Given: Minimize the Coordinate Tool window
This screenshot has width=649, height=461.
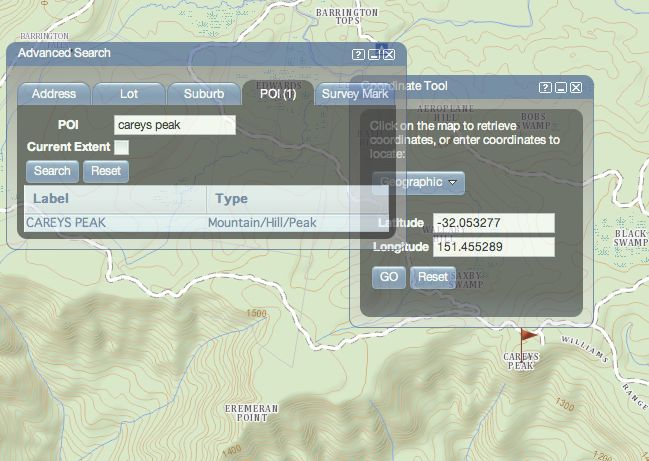Looking at the screenshot, I should (x=561, y=87).
